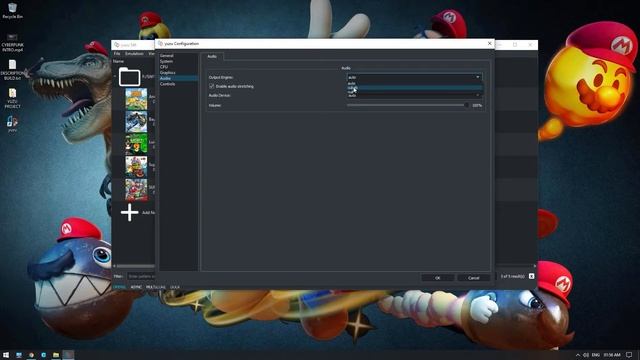Switch to the Audio tab
This screenshot has width=640, height=360.
click(x=212, y=56)
